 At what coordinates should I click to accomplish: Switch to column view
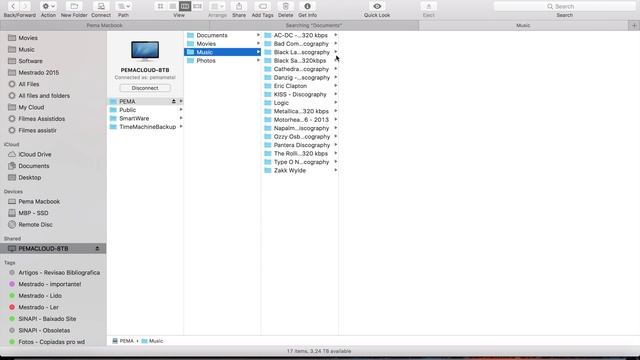tap(185, 6)
